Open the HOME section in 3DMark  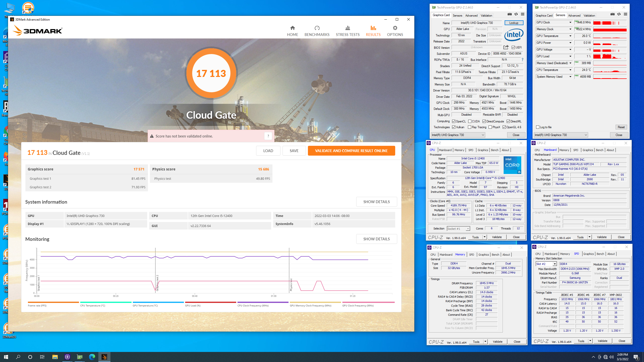point(292,31)
